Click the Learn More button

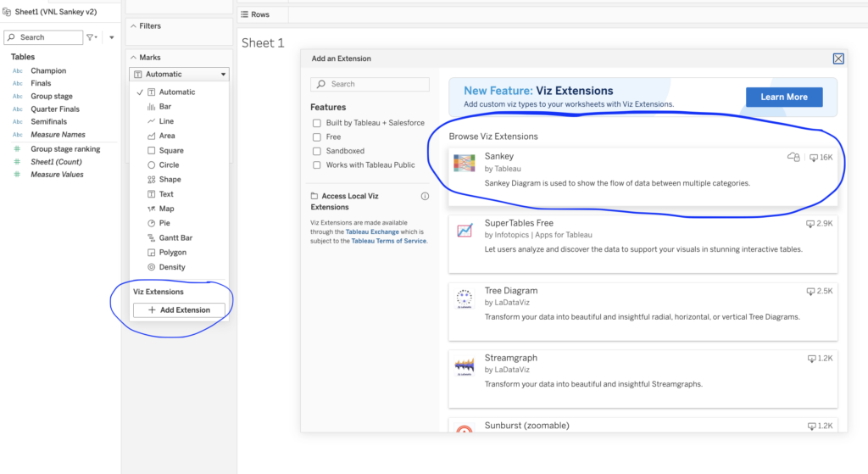click(x=783, y=97)
